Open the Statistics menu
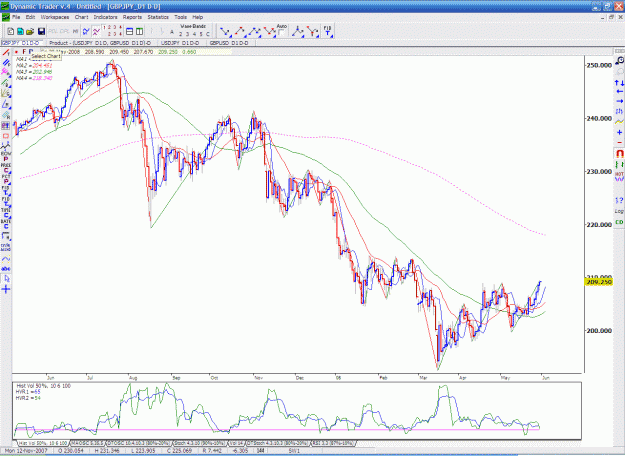The height and width of the screenshot is (456, 625). (158, 17)
